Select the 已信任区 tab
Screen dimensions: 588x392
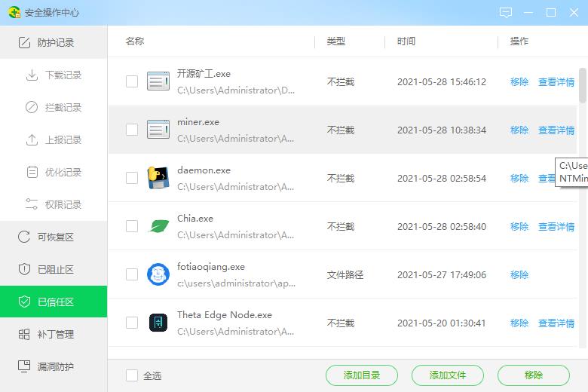pyautogui.click(x=54, y=302)
